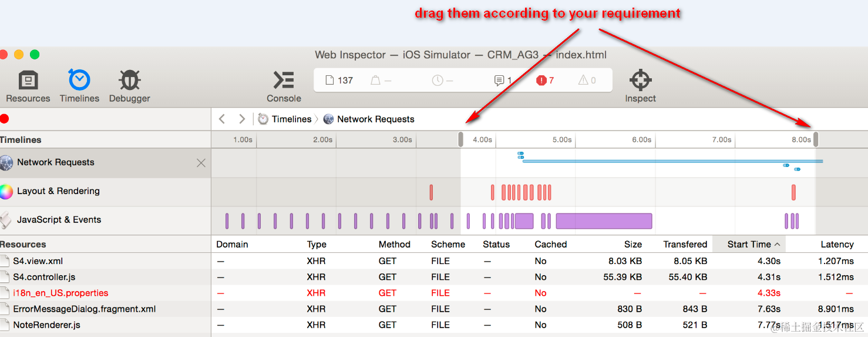Select the Timelines breadcrumb
This screenshot has width=868, height=337.
pyautogui.click(x=285, y=119)
